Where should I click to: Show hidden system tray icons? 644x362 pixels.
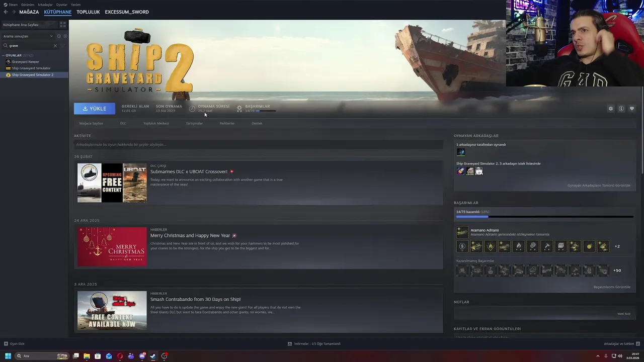(598, 356)
